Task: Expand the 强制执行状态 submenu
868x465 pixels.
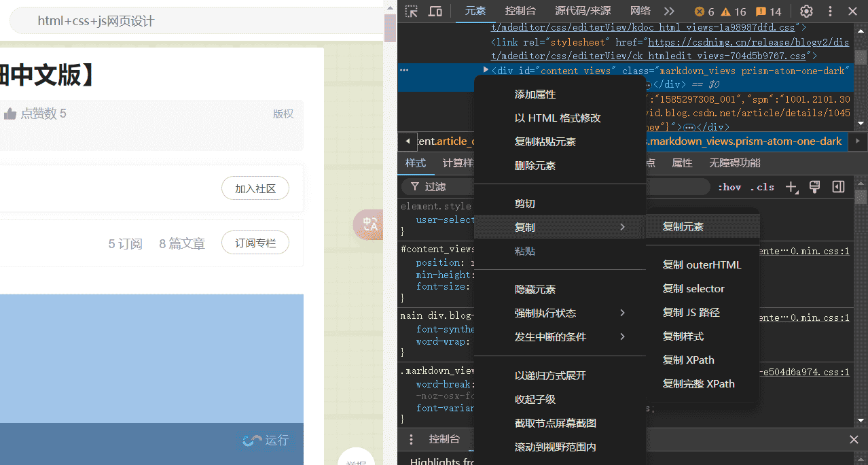Action: (545, 313)
